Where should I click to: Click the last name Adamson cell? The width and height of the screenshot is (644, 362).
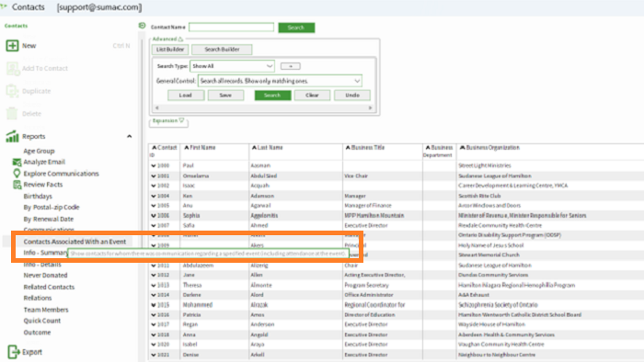[262, 196]
